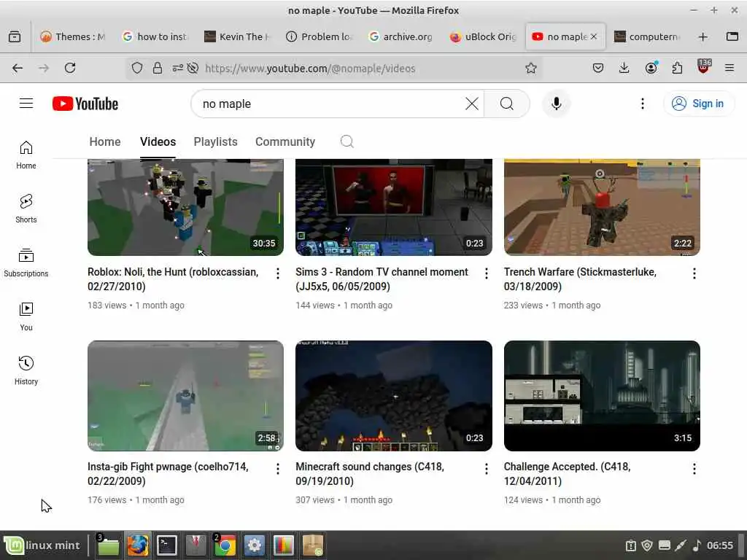Image resolution: width=747 pixels, height=560 pixels.
Task: Switch to Community channel tab
Action: point(285,142)
